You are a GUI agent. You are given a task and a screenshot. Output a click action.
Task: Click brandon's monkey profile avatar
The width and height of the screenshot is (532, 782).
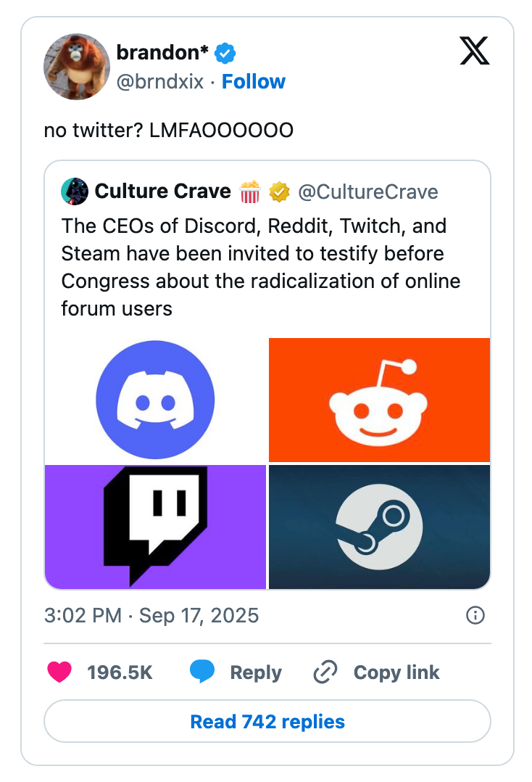pyautogui.click(x=77, y=67)
